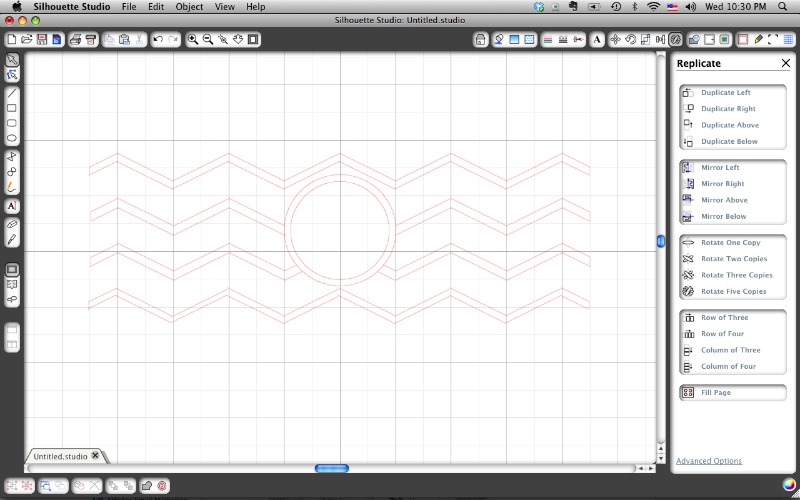Click the horizontal scrollbar handle
800x500 pixels.
(x=332, y=468)
